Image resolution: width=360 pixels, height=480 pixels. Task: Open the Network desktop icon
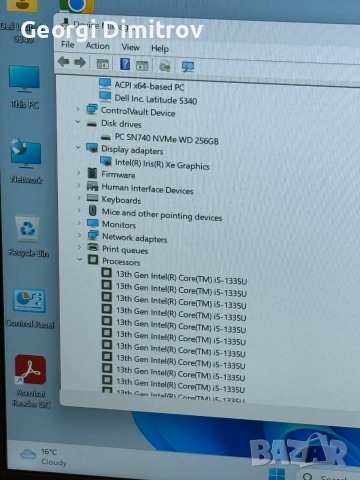point(26,161)
